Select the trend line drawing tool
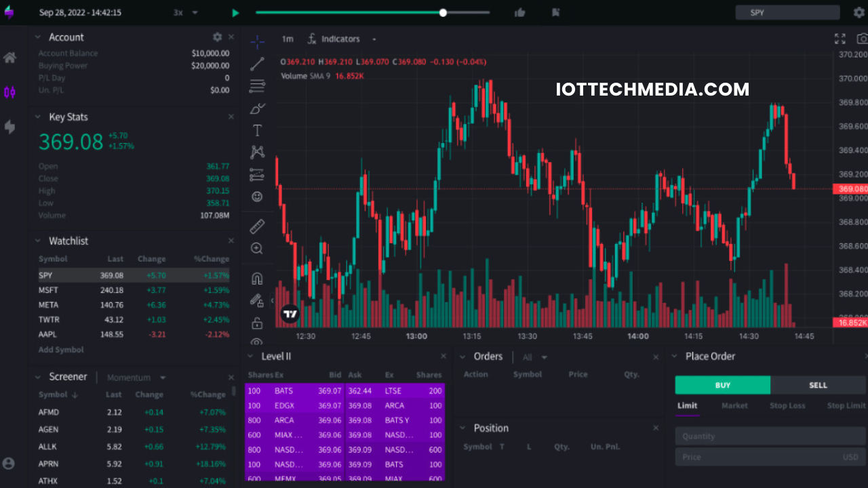Viewport: 868px width, 488px height. coord(257,64)
